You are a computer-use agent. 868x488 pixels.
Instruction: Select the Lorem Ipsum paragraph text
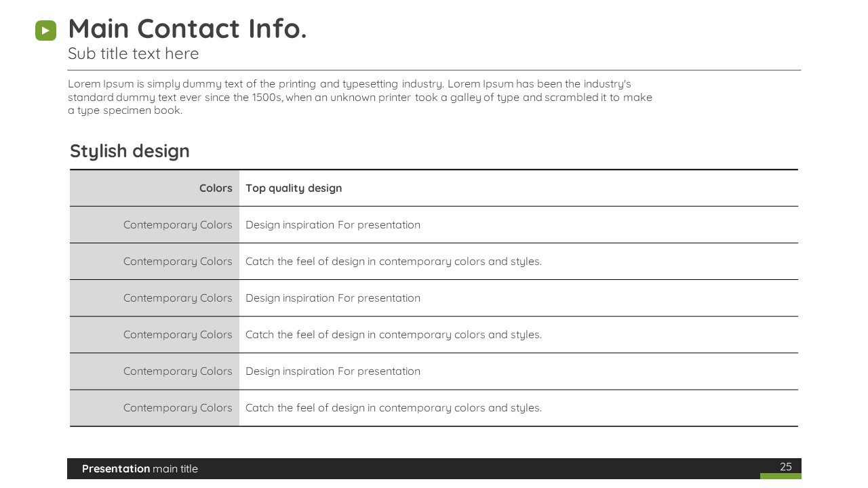click(360, 97)
